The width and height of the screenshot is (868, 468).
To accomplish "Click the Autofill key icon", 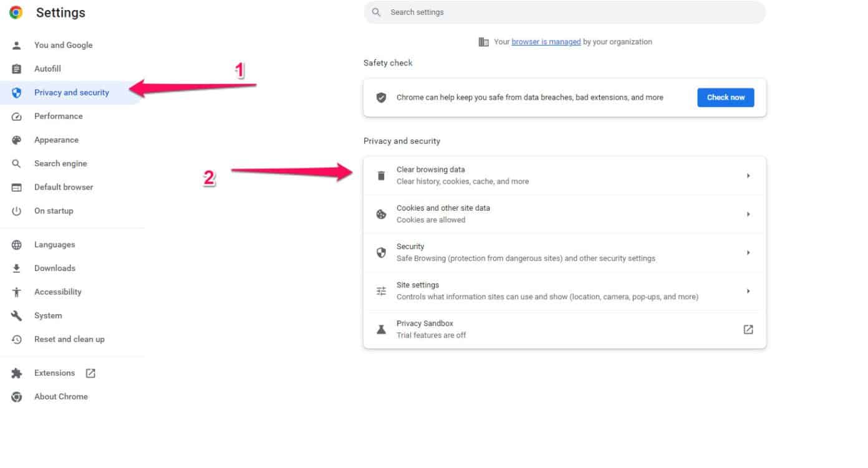I will click(x=16, y=69).
